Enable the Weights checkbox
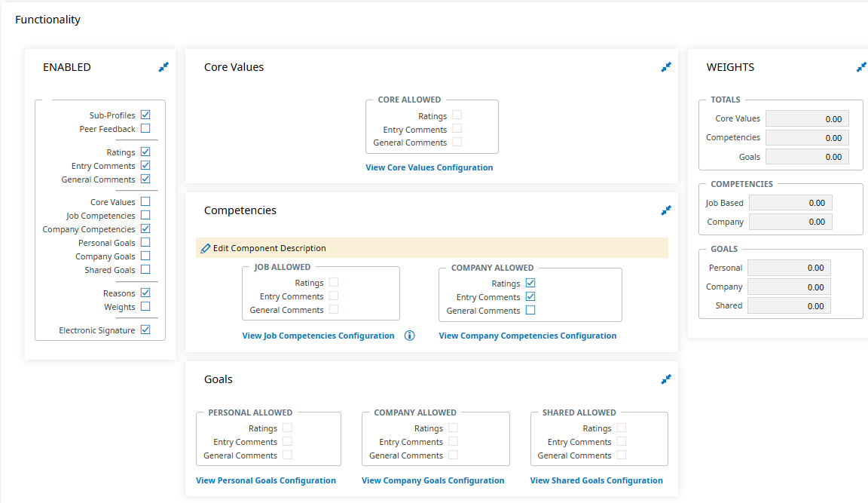This screenshot has width=868, height=503. click(x=145, y=306)
